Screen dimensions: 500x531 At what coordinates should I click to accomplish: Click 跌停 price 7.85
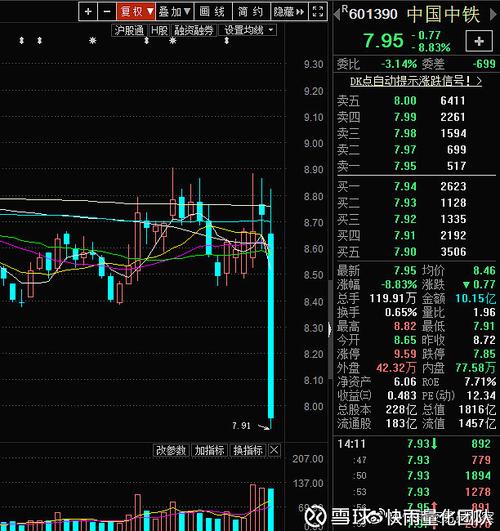pos(484,354)
